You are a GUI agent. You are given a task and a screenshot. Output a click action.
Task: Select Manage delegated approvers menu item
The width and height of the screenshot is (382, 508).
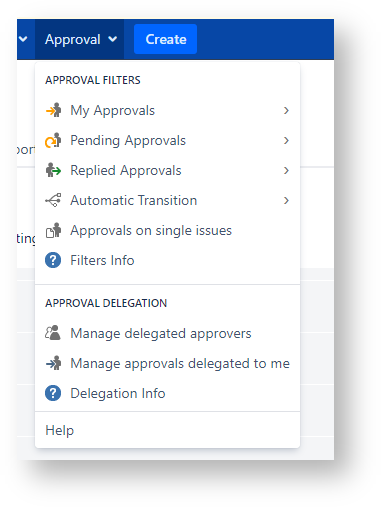point(167,333)
